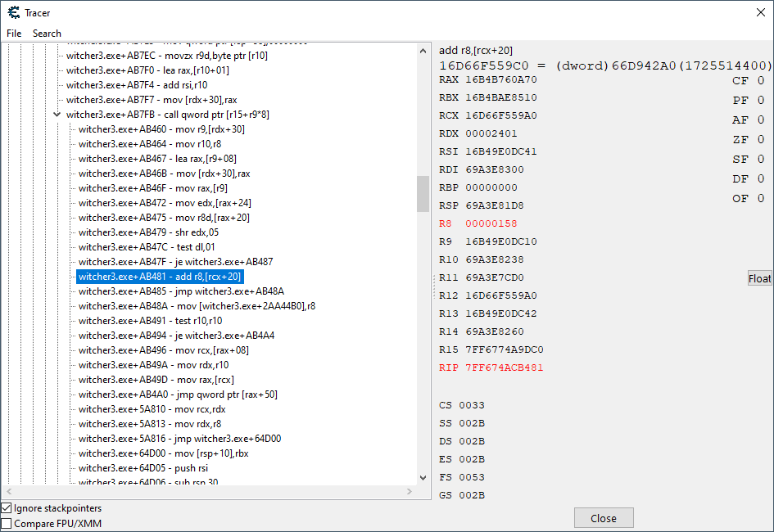Select the mov r9,[rdx+30] trace entry
The height and width of the screenshot is (532, 774).
coord(161,129)
